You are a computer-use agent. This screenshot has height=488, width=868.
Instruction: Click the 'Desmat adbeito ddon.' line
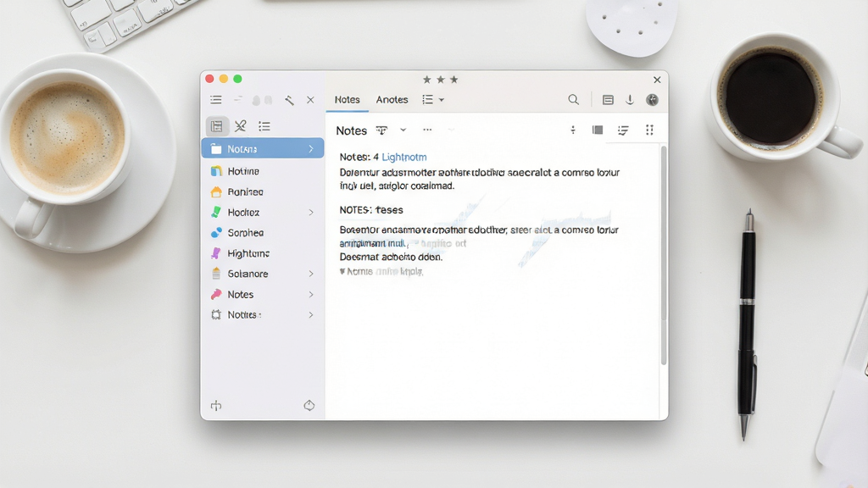click(x=391, y=258)
